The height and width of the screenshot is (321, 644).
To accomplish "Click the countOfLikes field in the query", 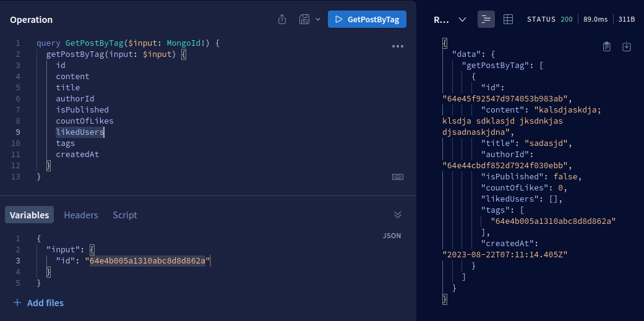I will tap(85, 121).
